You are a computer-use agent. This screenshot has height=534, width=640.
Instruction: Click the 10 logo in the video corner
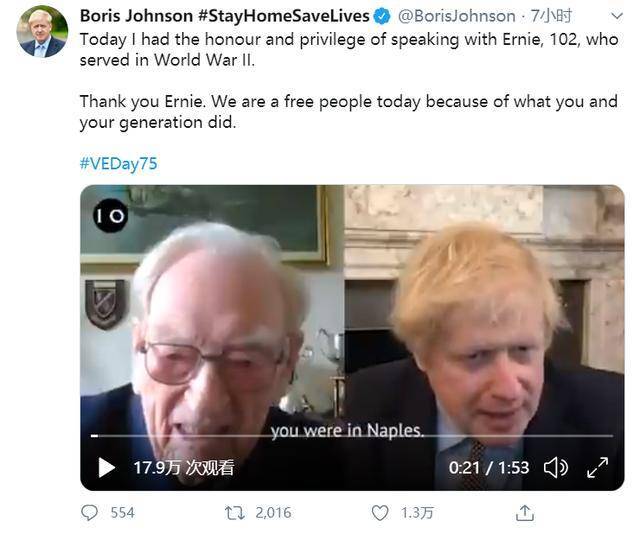110,216
